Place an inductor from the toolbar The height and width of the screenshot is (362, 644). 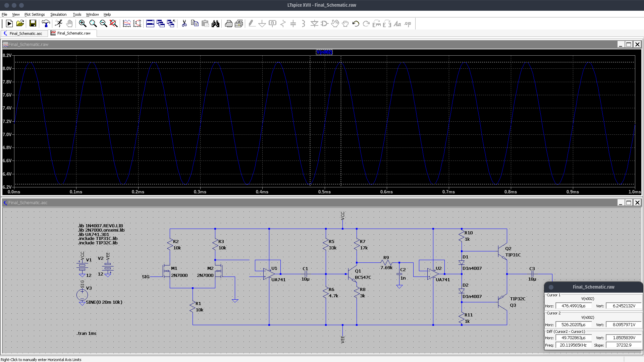[304, 23]
